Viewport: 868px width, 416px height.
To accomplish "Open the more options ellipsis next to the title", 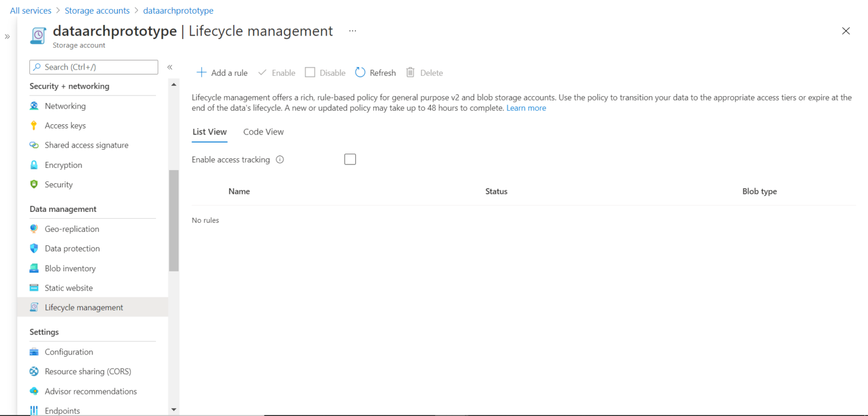I will pos(353,31).
